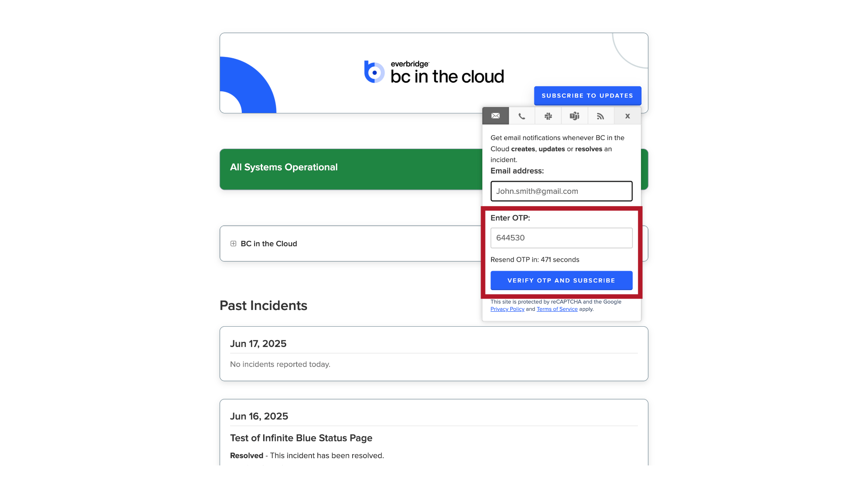
Task: Open the RSS feed subscription tab
Action: tap(600, 116)
